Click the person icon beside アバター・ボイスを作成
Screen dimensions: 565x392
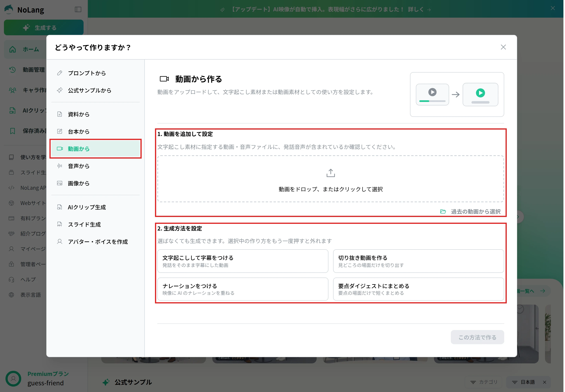59,241
